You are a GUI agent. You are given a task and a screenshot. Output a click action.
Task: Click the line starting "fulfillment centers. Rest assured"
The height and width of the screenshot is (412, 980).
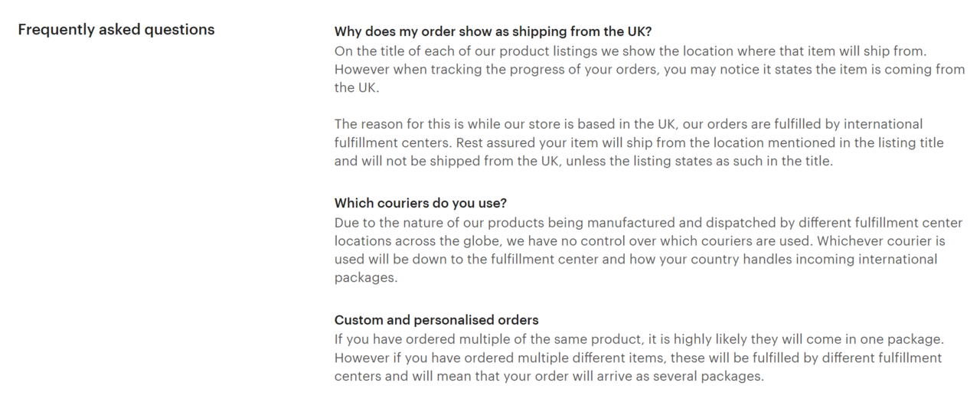[639, 143]
